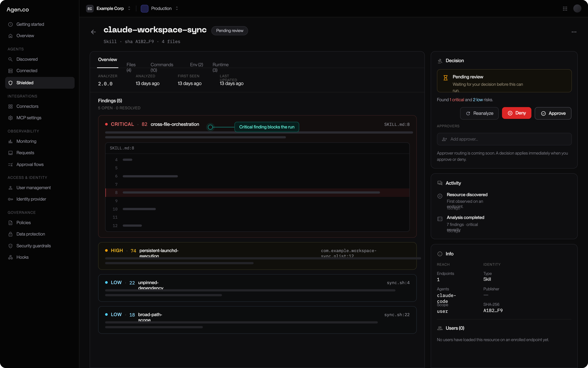Viewport: 588px width, 368px height.
Task: Open Shielded in the sidebar
Action: click(40, 83)
